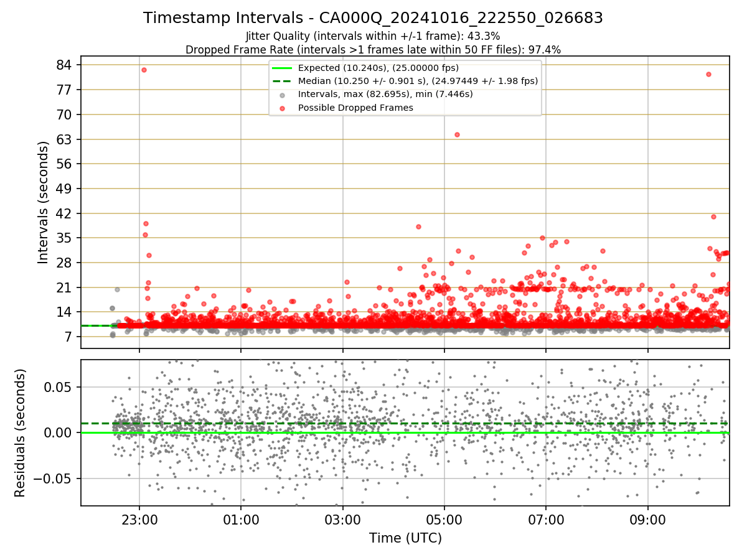
Task: Click the 28 tick on the intervals axis
Action: click(x=65, y=263)
